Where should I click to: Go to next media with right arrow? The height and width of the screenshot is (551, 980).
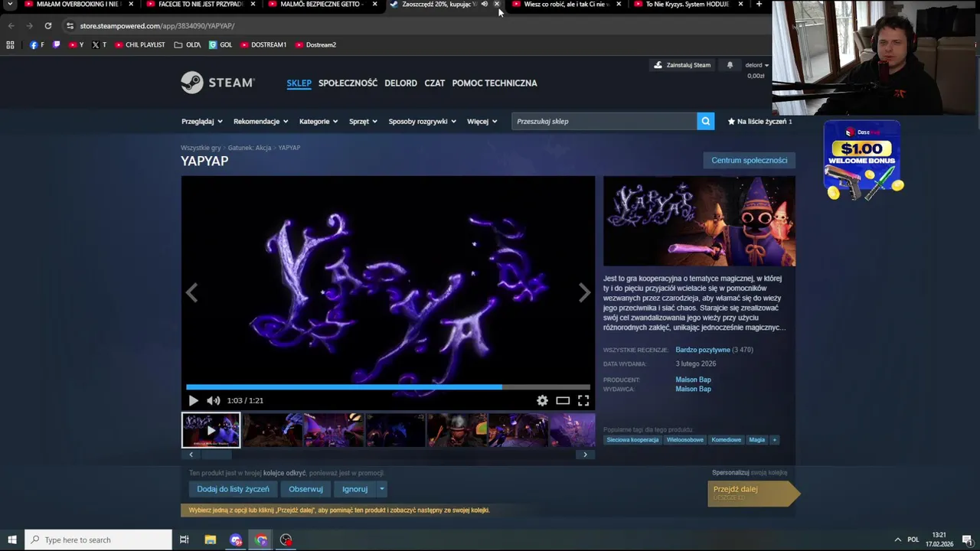pyautogui.click(x=584, y=293)
